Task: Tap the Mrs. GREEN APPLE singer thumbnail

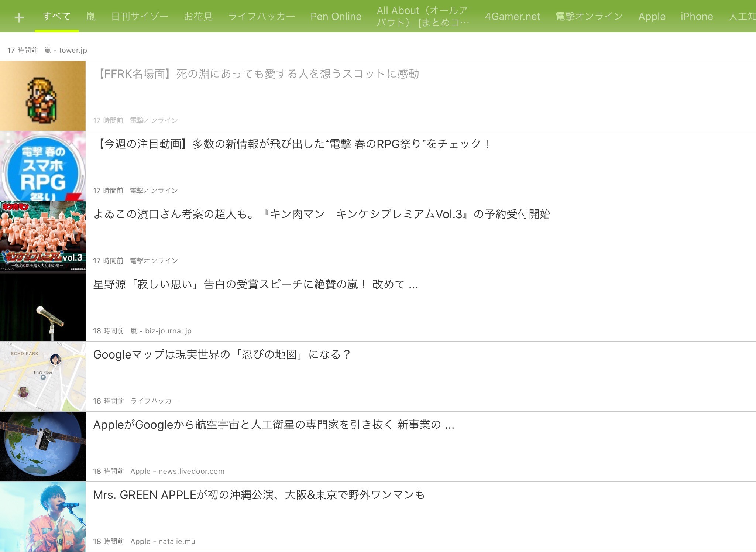Action: 43,517
